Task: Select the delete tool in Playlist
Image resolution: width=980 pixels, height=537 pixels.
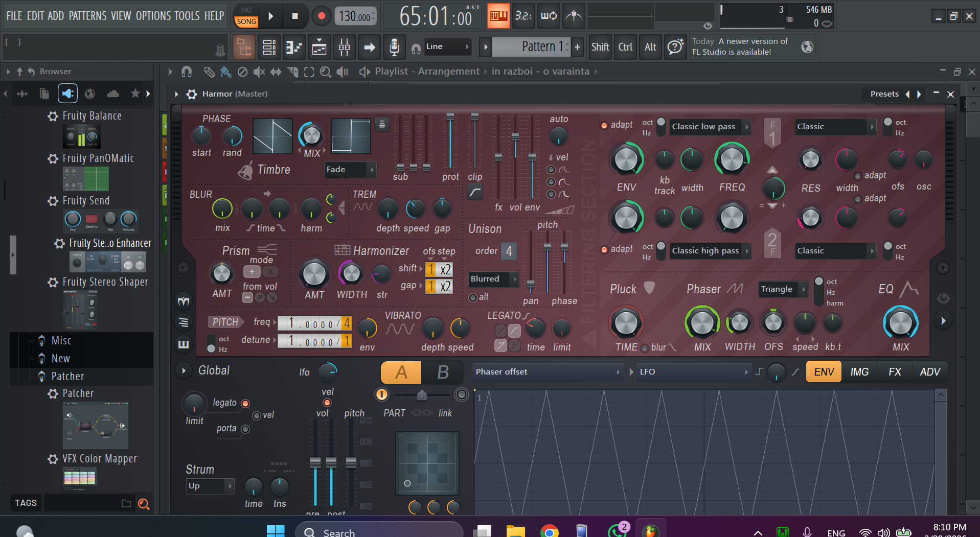Action: 242,72
